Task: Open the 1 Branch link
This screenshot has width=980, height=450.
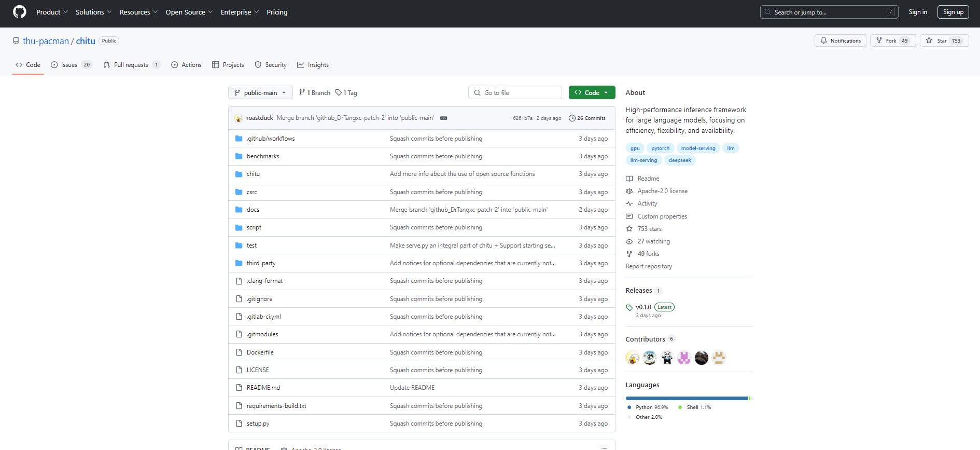Action: [x=315, y=93]
